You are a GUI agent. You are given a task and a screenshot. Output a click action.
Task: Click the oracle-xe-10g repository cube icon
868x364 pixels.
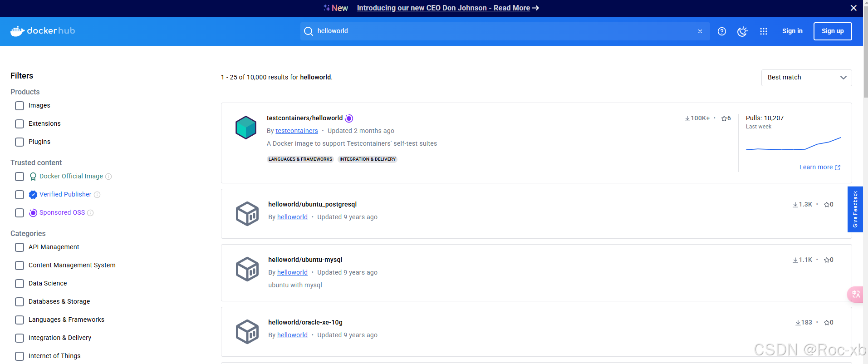coord(247,331)
